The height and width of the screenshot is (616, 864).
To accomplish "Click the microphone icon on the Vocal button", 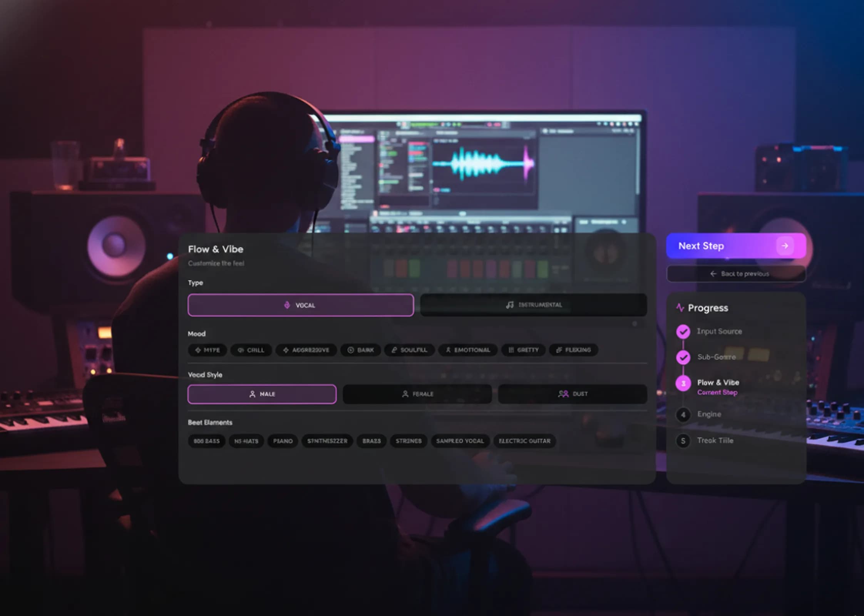I will coord(287,305).
